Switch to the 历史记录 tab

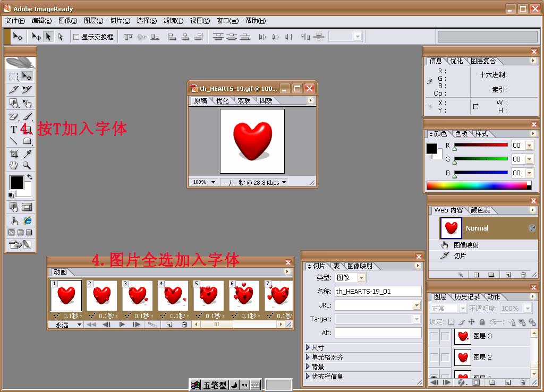click(x=467, y=296)
